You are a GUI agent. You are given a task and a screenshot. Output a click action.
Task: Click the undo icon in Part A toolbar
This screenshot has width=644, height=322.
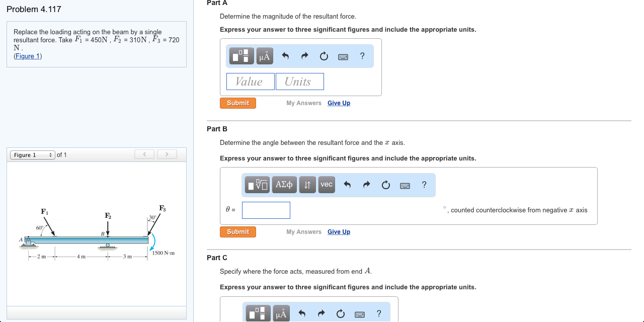click(285, 56)
